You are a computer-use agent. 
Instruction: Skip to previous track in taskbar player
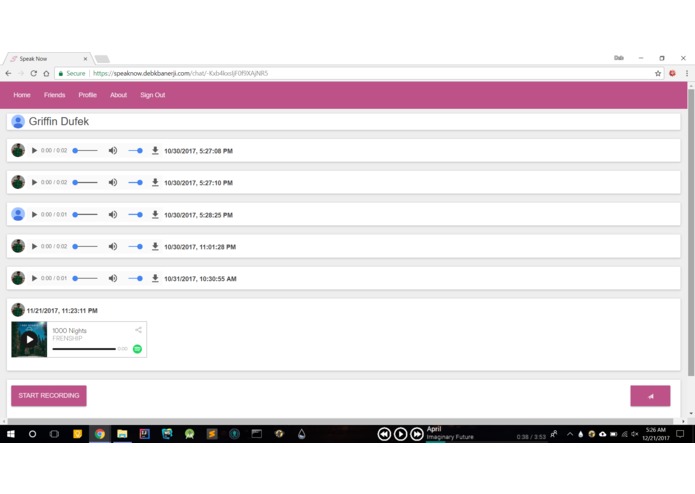point(384,434)
